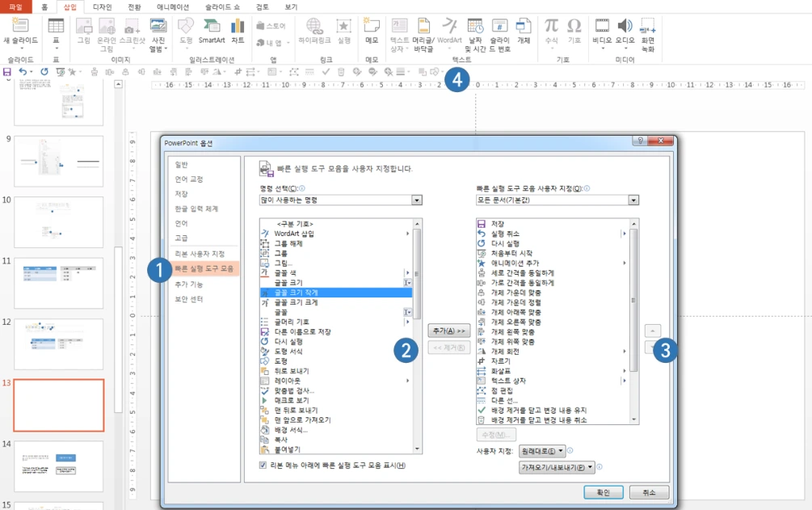Click 비디오 video media icon
This screenshot has height=510, width=812.
click(602, 26)
